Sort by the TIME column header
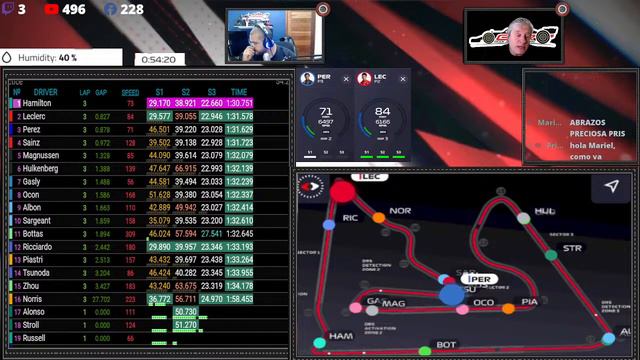The height and width of the screenshot is (360, 640). coord(239,92)
